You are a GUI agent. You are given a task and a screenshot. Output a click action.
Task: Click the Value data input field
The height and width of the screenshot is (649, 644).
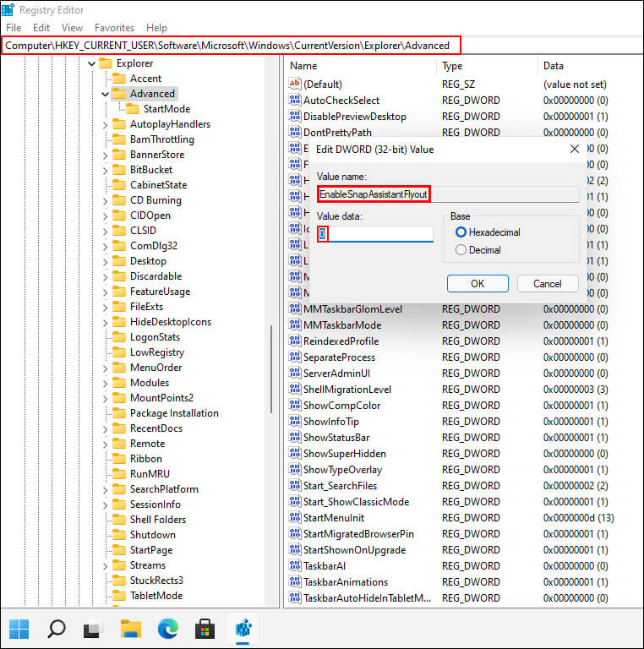pyautogui.click(x=375, y=234)
